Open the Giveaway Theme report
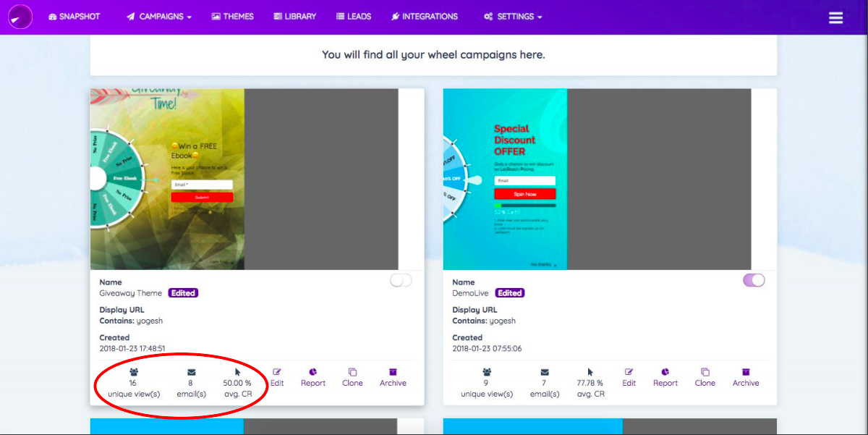The height and width of the screenshot is (435, 868). point(313,377)
